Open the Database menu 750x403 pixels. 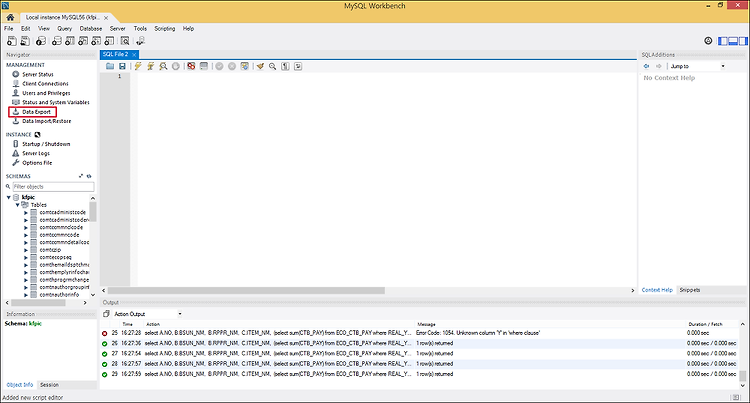click(91, 29)
